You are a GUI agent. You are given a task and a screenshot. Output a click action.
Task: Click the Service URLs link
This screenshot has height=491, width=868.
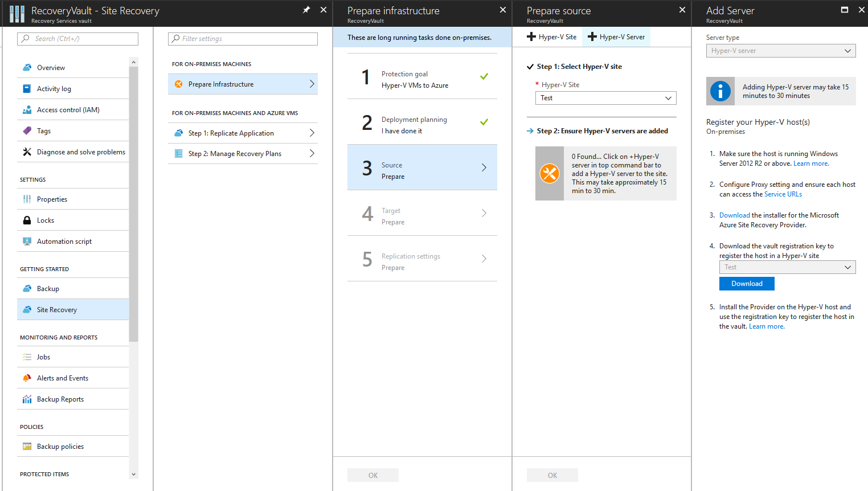pyautogui.click(x=783, y=194)
